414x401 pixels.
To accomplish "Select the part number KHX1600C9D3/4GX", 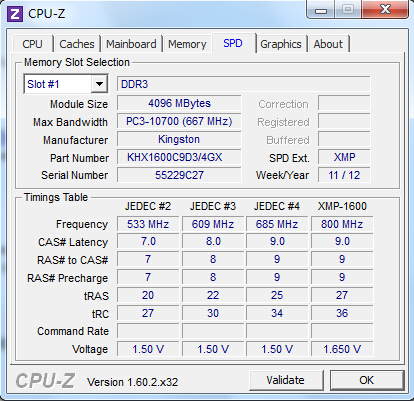I will point(179,157).
